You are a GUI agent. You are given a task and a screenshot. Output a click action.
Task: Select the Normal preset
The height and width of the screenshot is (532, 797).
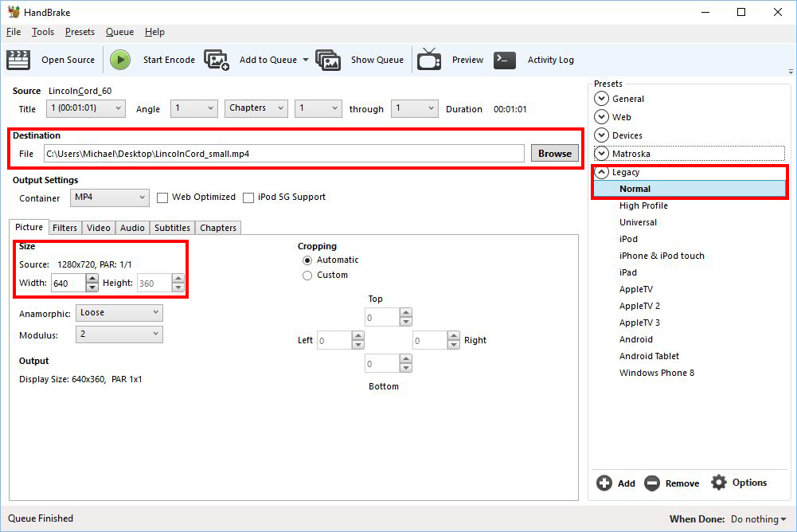[690, 189]
